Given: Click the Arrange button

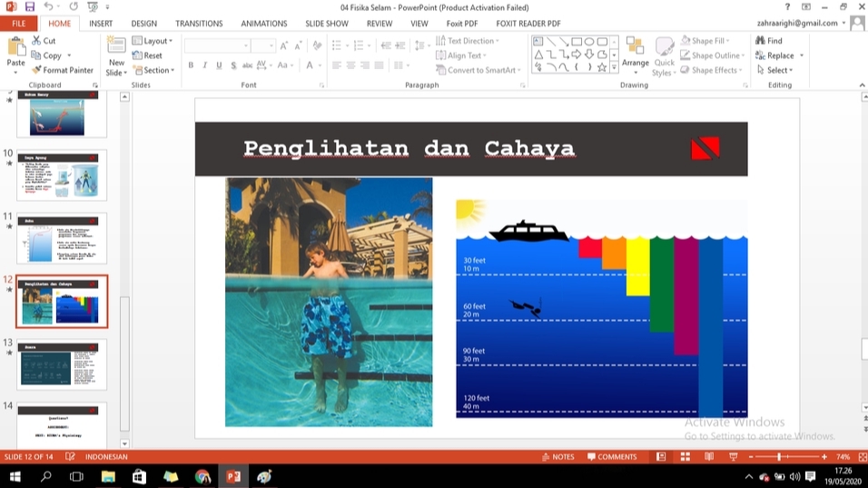Looking at the screenshot, I should click(x=635, y=55).
